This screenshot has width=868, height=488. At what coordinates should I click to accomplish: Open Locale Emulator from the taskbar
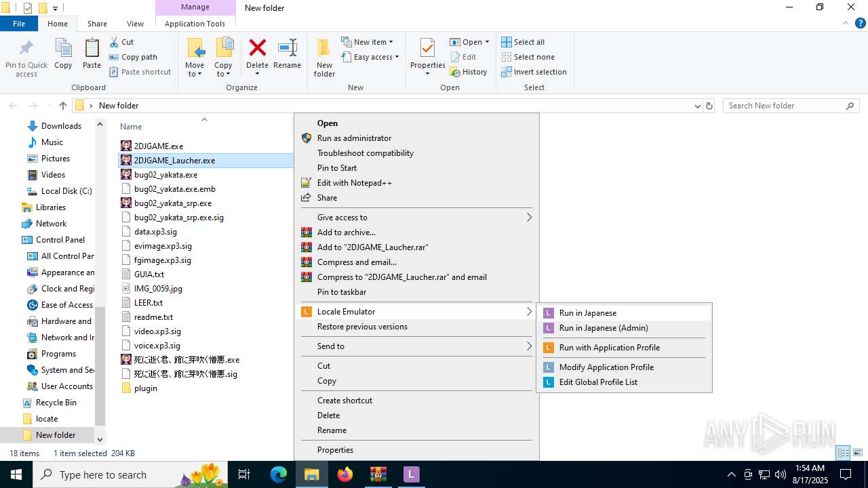[x=411, y=474]
